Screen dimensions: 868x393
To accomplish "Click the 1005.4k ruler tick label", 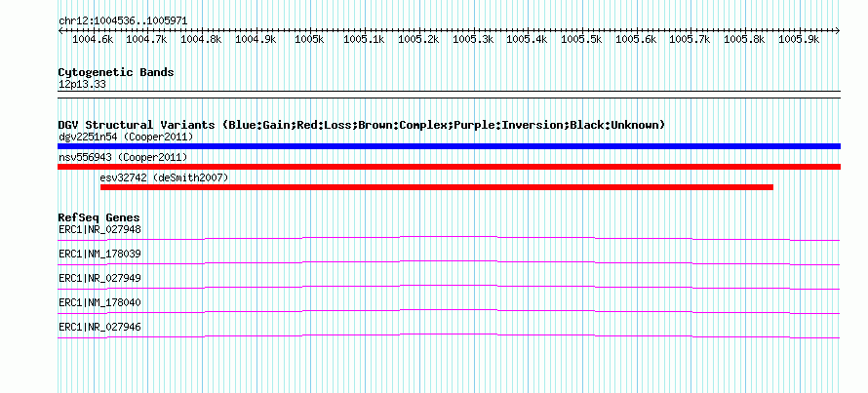I will [x=527, y=39].
